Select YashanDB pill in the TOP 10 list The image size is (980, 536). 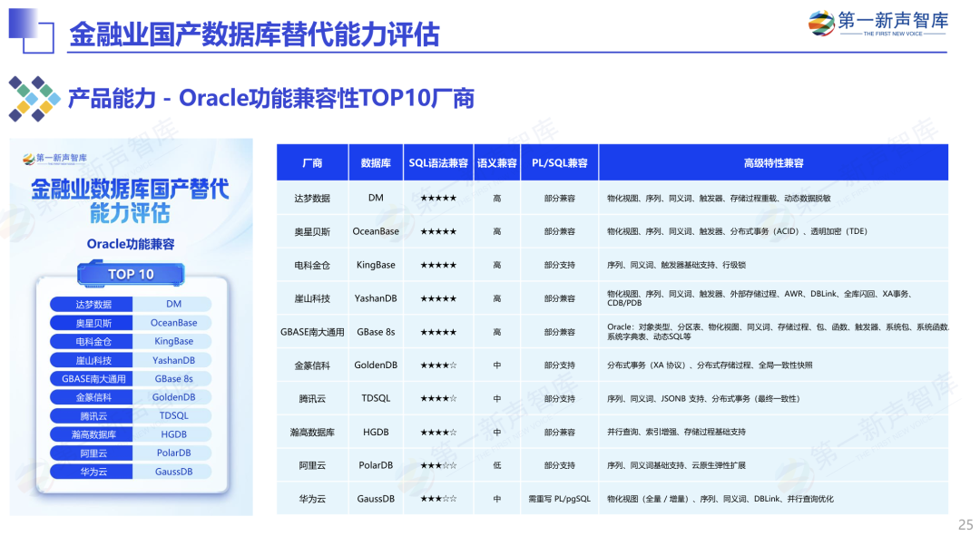pyautogui.click(x=173, y=360)
